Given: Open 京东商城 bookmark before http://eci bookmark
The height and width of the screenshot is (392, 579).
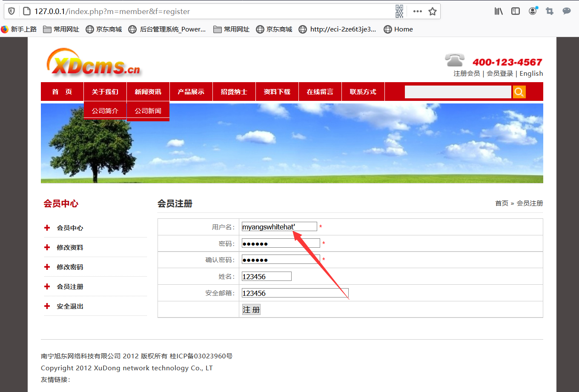Looking at the screenshot, I should 274,29.
